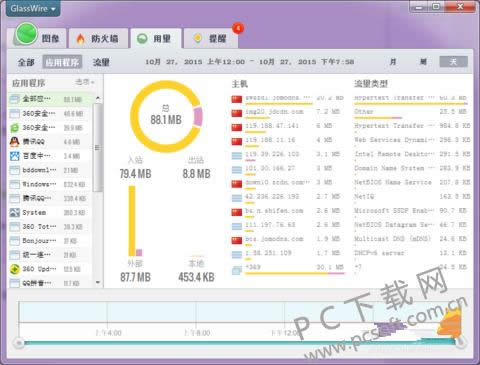Select the 百度 paw icon app entry
Viewport: 480px width, 365px height.
coord(14,156)
